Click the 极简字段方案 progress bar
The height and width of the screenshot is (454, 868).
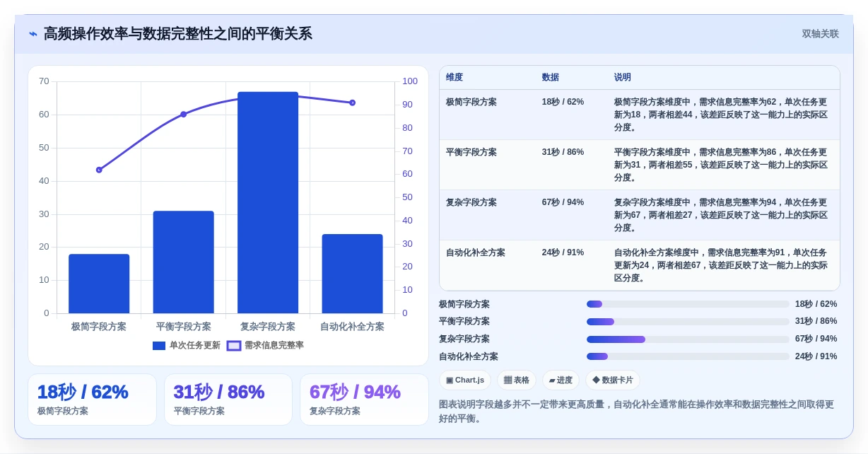688,304
